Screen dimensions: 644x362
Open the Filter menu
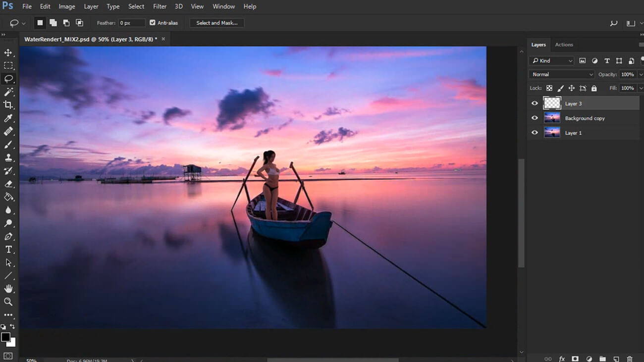point(160,6)
